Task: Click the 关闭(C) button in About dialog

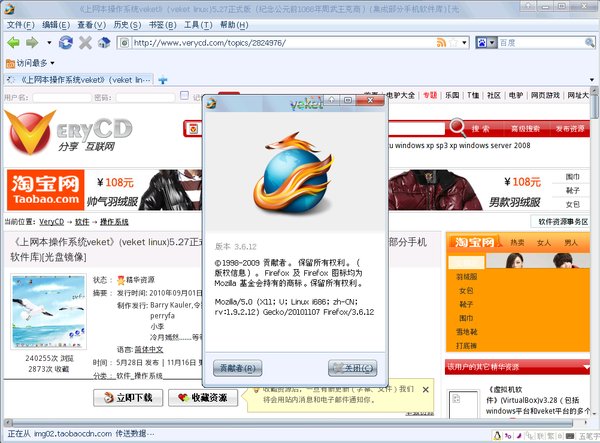Action: coord(352,368)
